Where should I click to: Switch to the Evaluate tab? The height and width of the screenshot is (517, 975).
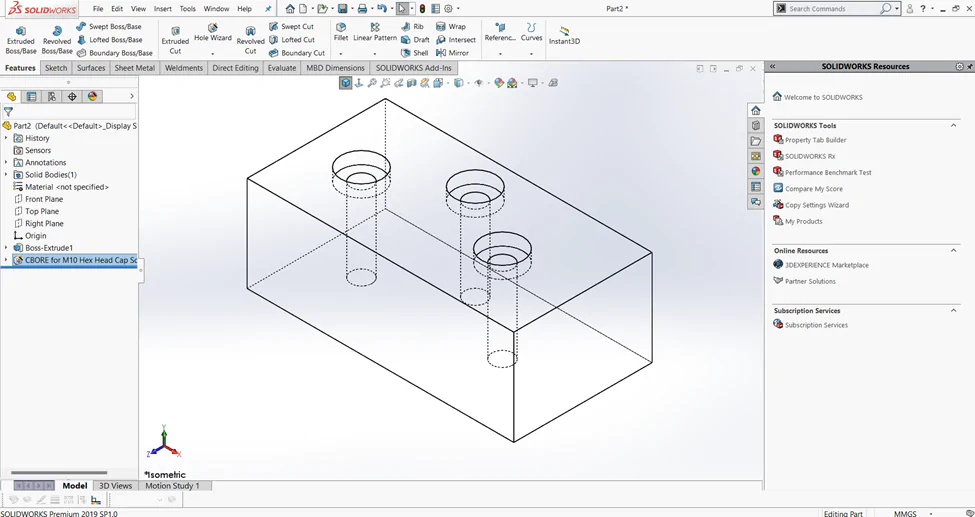[x=282, y=68]
